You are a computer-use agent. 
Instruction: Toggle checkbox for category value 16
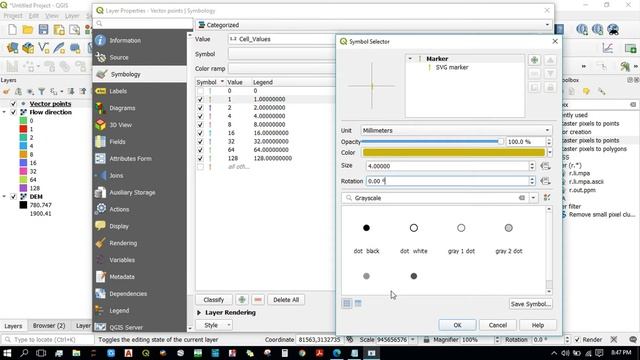200,133
